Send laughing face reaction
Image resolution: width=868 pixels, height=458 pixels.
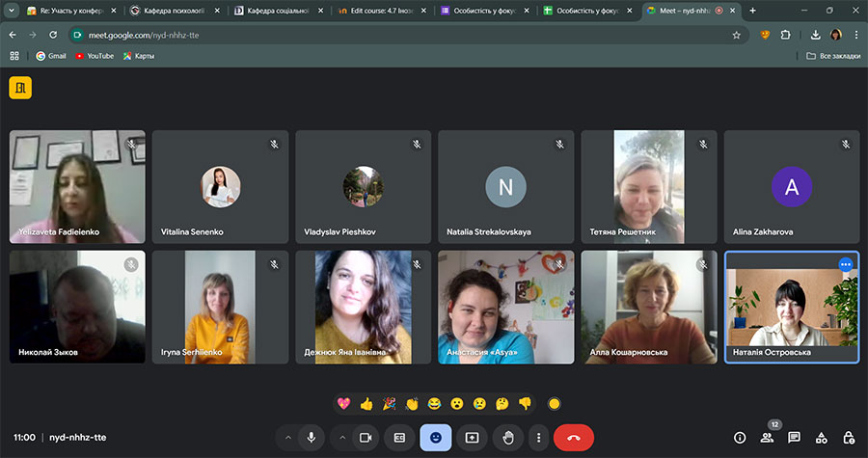435,404
